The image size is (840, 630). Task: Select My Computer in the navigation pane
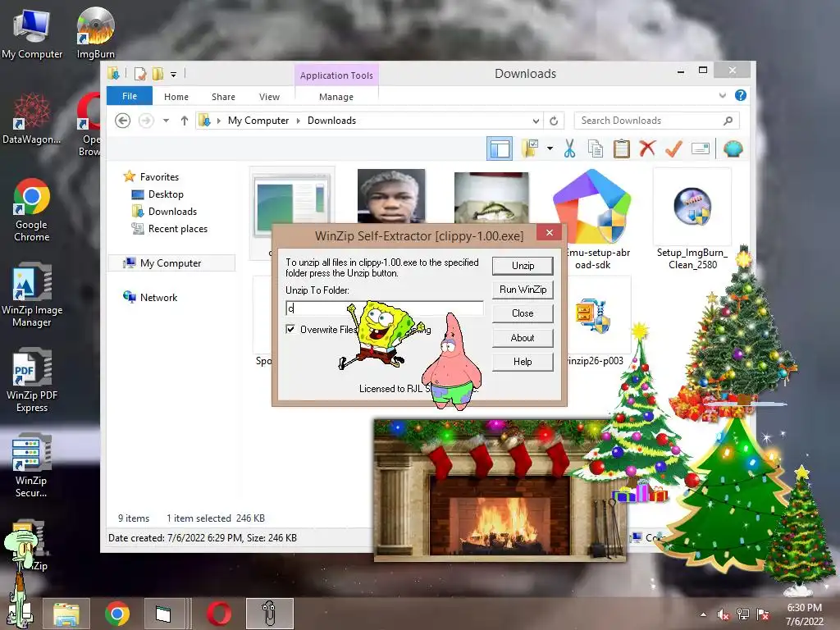coord(171,263)
